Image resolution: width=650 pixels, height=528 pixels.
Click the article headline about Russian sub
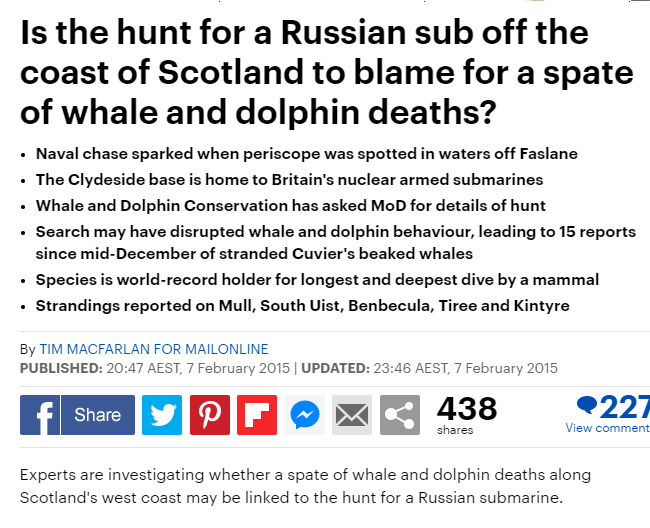point(325,72)
